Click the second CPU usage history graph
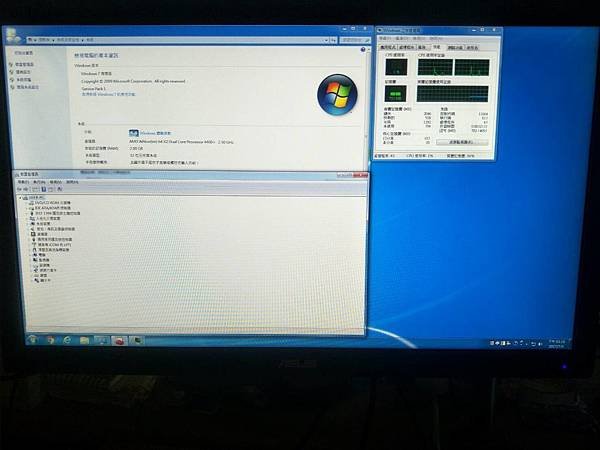This screenshot has height=450, width=600. pos(471,67)
